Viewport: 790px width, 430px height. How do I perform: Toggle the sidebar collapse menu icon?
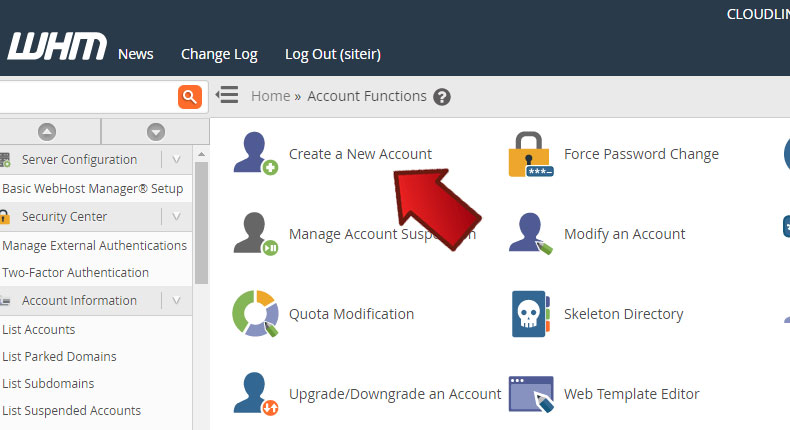pos(228,96)
